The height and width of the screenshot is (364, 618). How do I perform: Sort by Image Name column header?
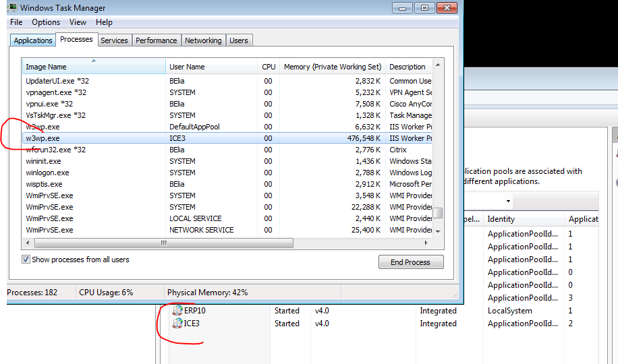94,67
